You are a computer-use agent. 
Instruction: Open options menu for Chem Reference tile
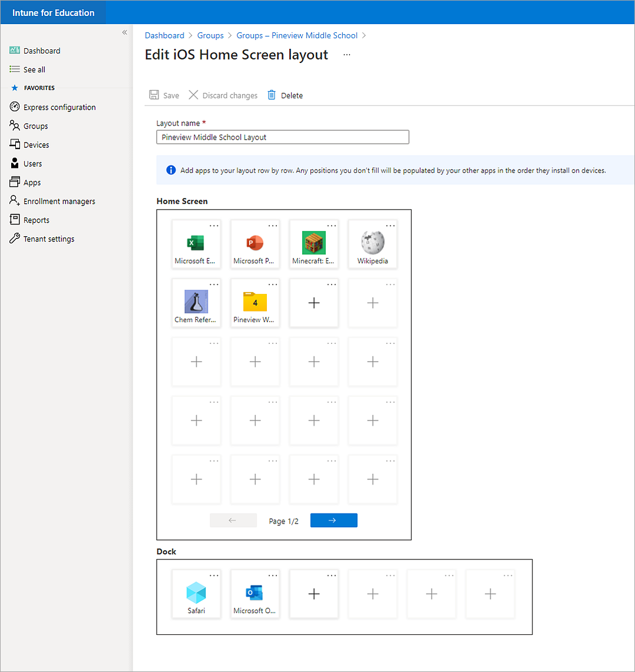(x=214, y=284)
